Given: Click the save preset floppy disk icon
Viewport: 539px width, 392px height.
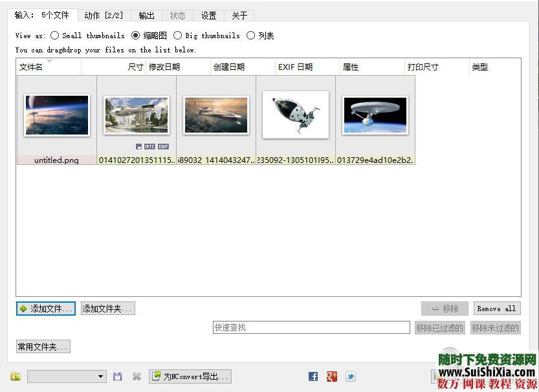Looking at the screenshot, I should coord(117,376).
